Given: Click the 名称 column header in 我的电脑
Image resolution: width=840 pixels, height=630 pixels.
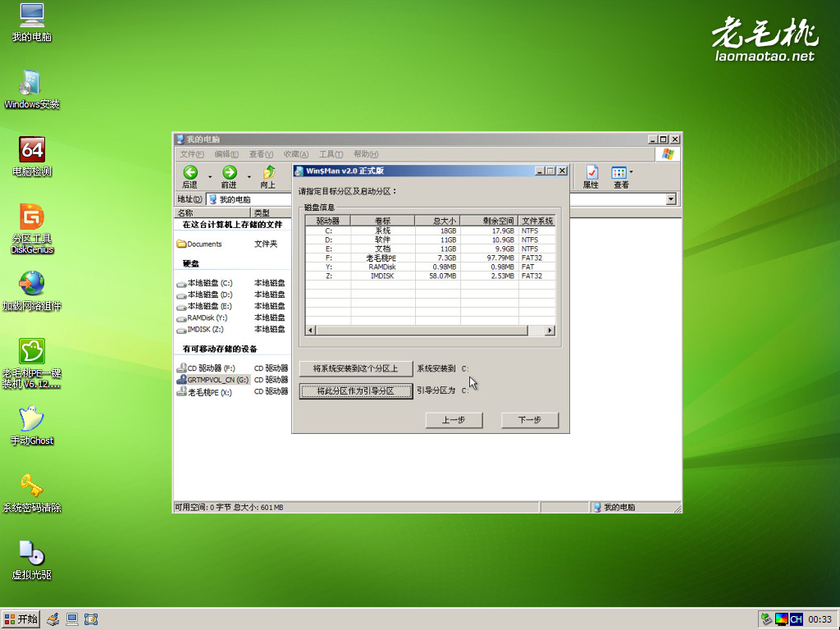Looking at the screenshot, I should (212, 212).
